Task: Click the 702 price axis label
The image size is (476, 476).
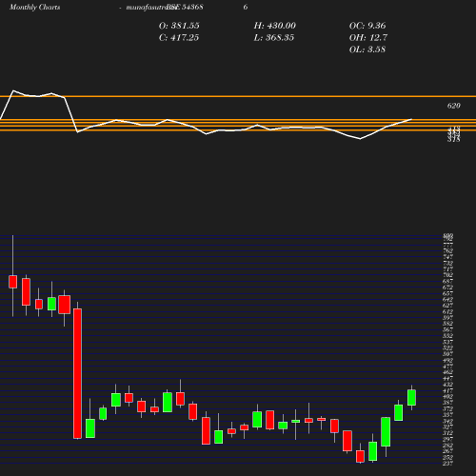Action: [448, 275]
